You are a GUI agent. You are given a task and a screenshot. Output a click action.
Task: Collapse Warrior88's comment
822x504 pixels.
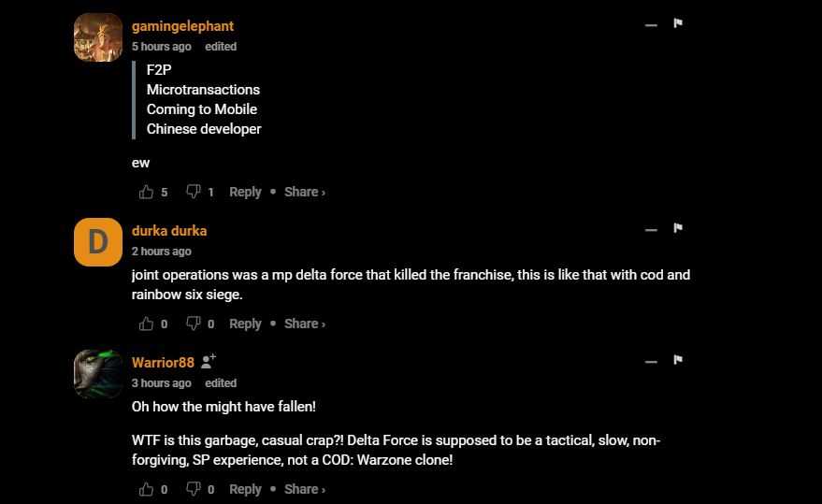pos(651,361)
